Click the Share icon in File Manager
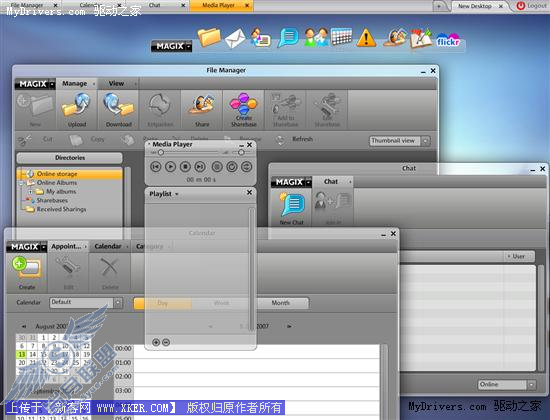 click(202, 105)
